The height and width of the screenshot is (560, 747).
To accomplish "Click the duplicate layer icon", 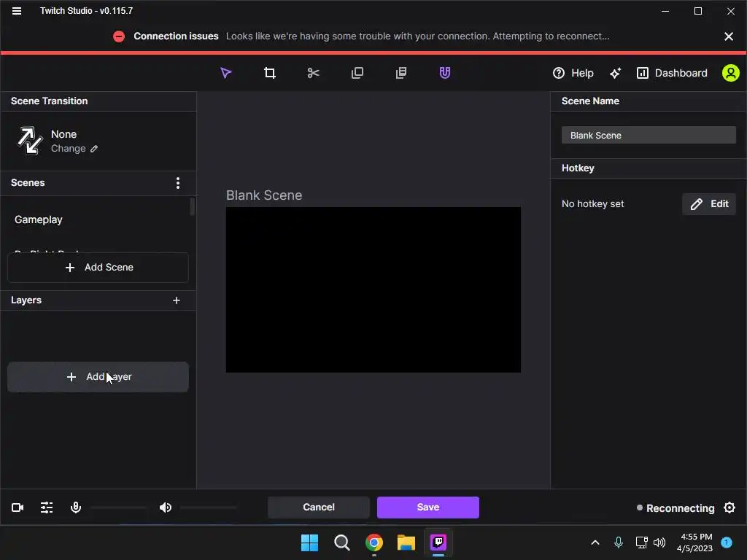I will point(357,73).
